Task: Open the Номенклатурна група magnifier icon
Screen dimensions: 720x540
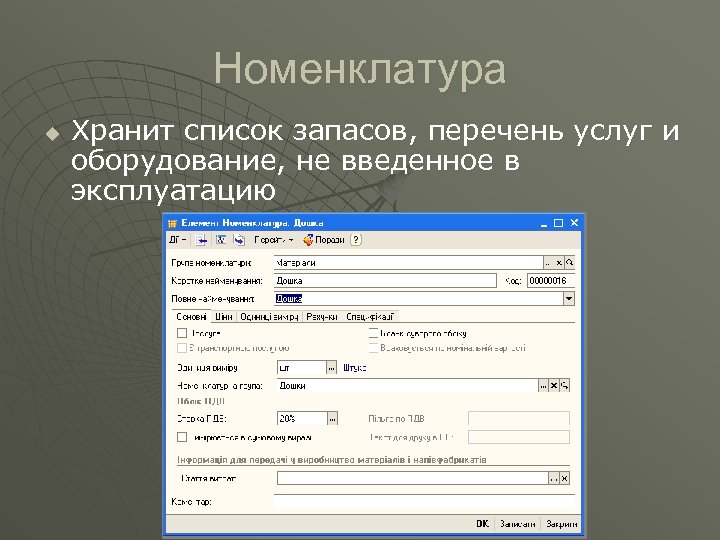Action: pyautogui.click(x=564, y=386)
